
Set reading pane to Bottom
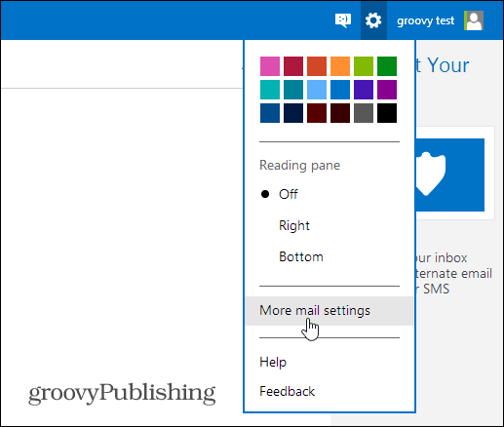[x=301, y=257]
